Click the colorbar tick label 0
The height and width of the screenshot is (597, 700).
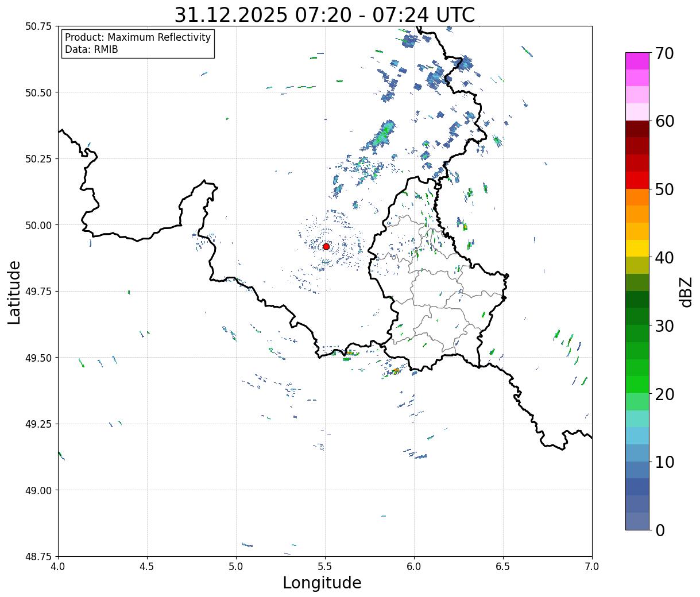660,530
